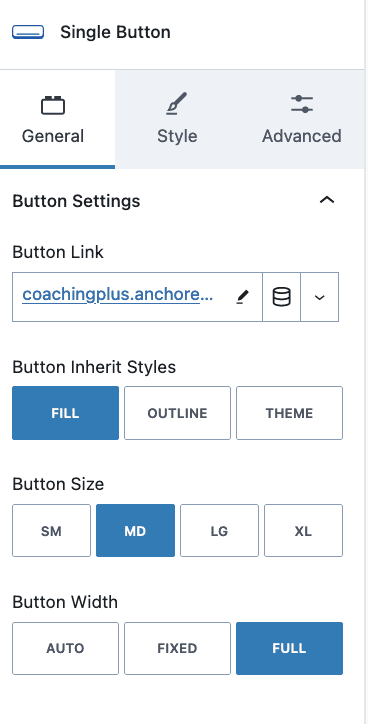Set button size to XL

pos(303,531)
